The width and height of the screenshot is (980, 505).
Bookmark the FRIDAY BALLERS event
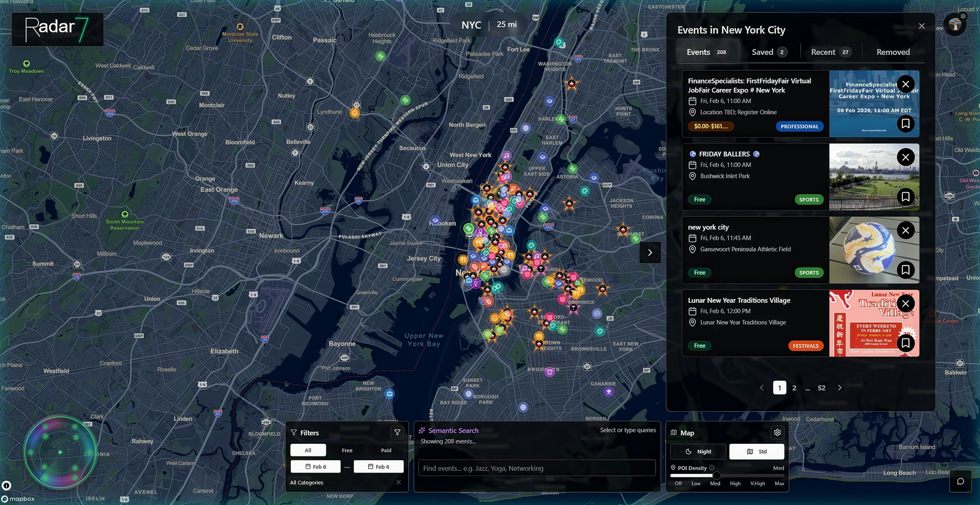[x=905, y=197]
